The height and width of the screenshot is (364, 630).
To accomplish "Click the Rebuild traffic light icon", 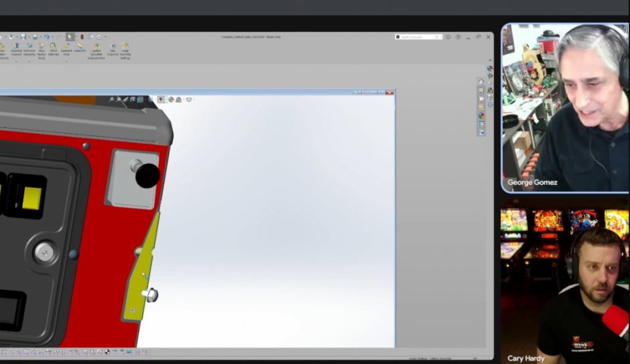I will 82,37.
